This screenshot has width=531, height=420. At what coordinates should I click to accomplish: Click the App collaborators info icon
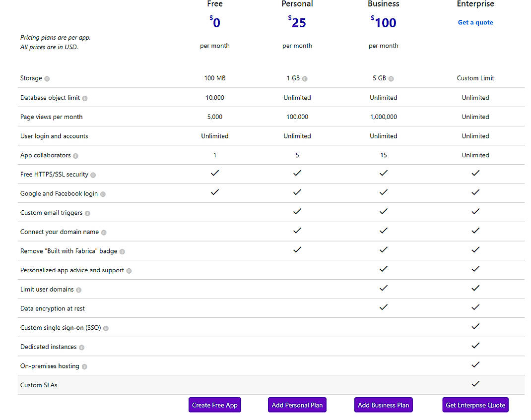75,155
